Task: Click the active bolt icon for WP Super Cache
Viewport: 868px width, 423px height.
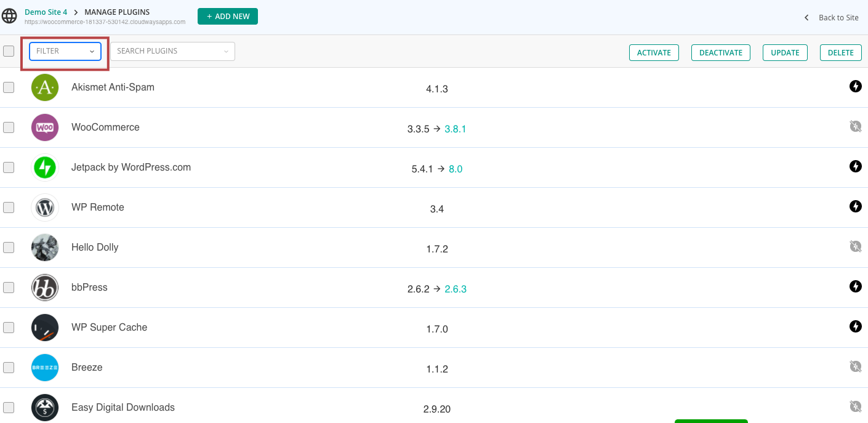Action: [856, 326]
